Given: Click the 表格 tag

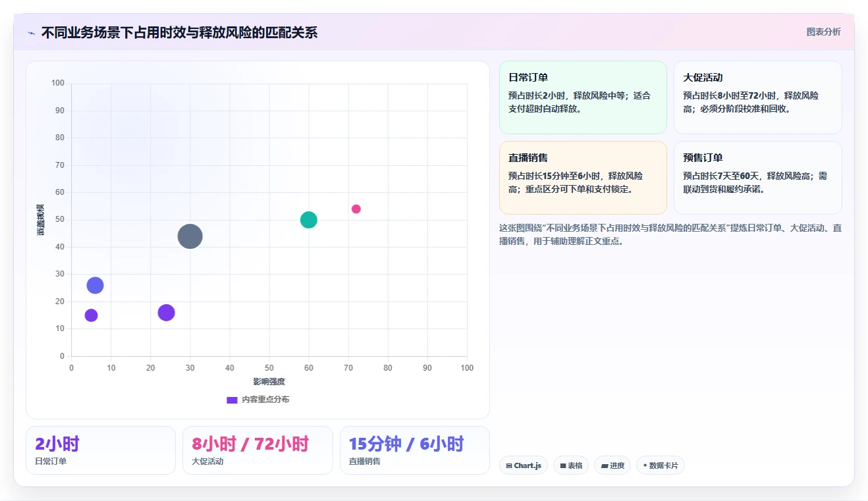Looking at the screenshot, I should [571, 465].
